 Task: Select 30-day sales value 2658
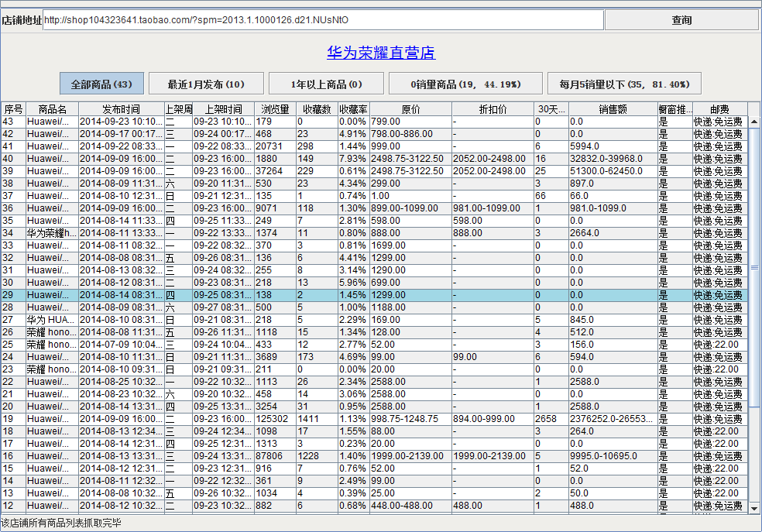551,419
